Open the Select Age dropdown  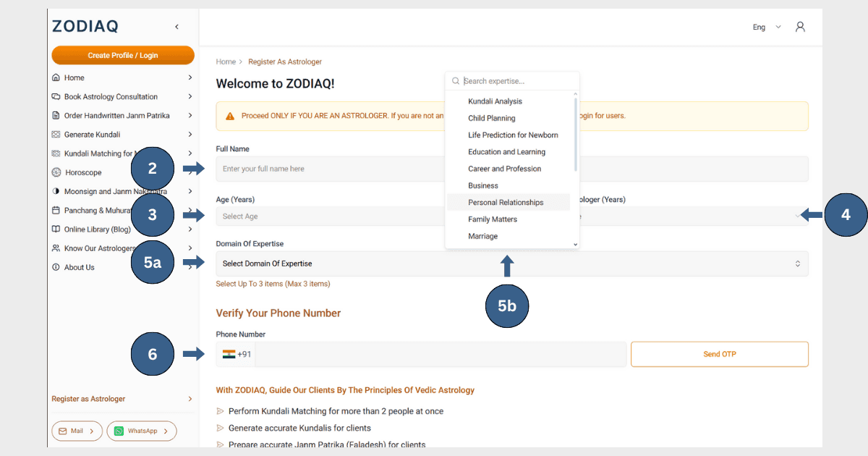tap(330, 216)
